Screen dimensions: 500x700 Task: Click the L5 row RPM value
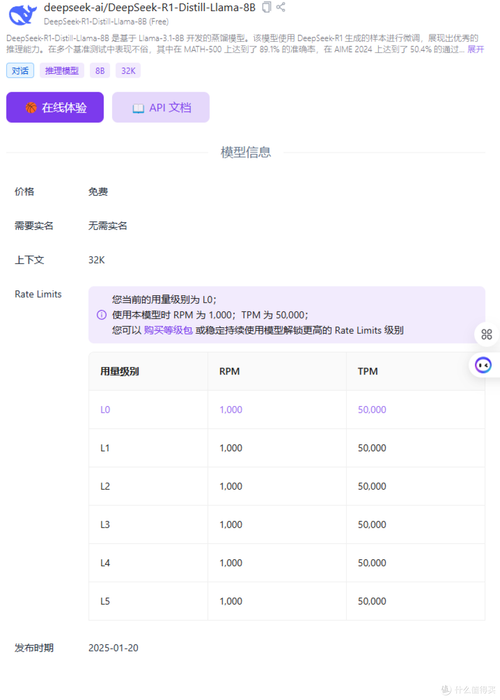231,601
